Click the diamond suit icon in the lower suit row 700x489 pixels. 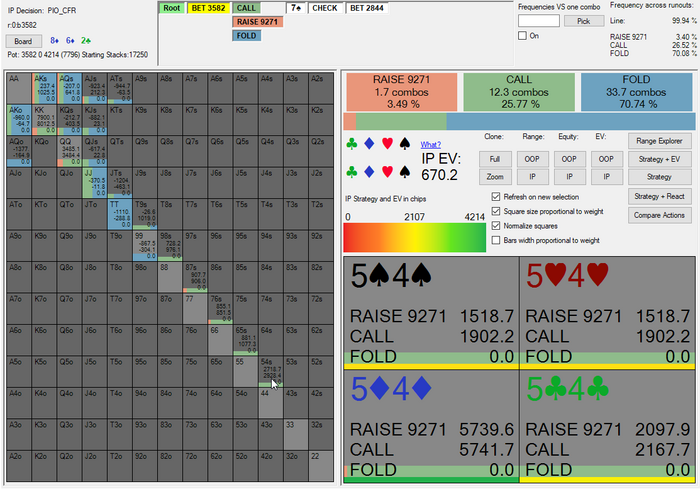[369, 172]
